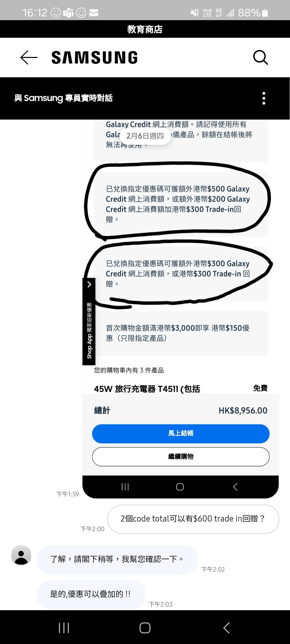Select the $600 trade in question bubble
This screenshot has width=290, height=644.
pos(193,519)
